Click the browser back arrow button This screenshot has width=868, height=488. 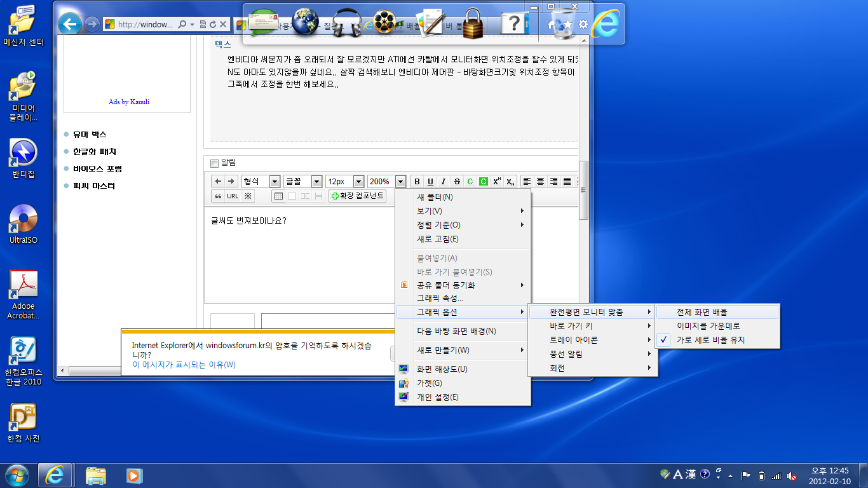(70, 24)
